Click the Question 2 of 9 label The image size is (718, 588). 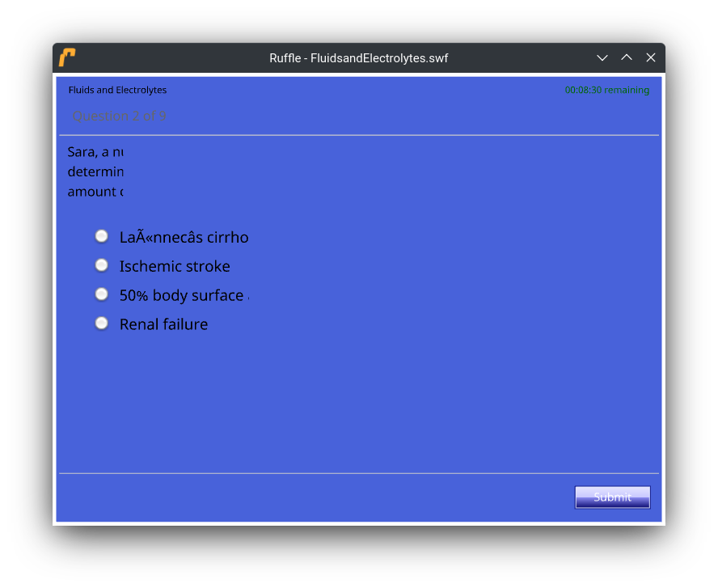[119, 116]
